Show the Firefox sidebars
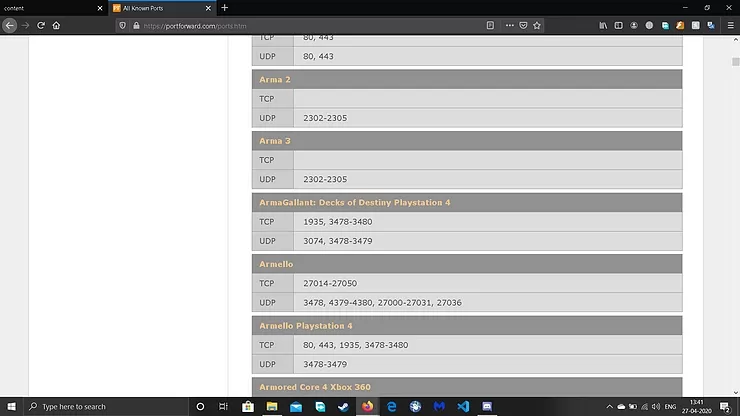This screenshot has height=416, width=740. coord(619,25)
